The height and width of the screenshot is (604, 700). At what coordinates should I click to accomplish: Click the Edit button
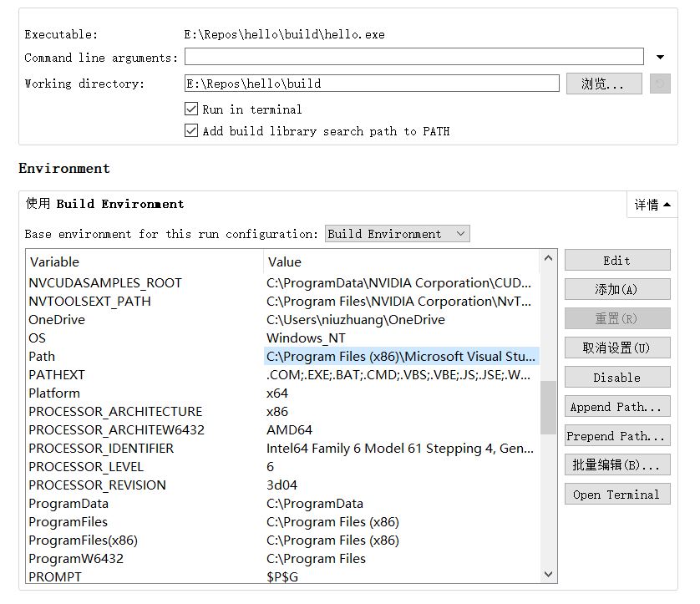coord(616,261)
